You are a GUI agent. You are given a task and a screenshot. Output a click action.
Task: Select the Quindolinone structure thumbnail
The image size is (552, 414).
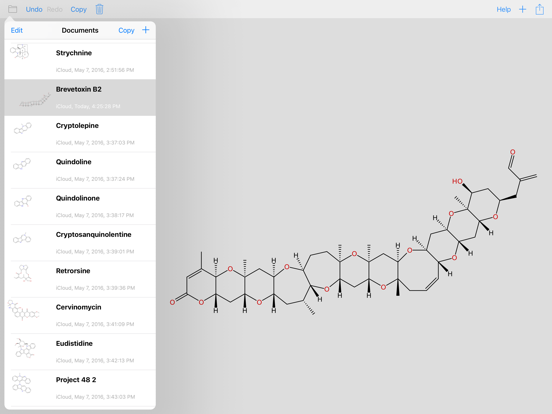coord(23,202)
